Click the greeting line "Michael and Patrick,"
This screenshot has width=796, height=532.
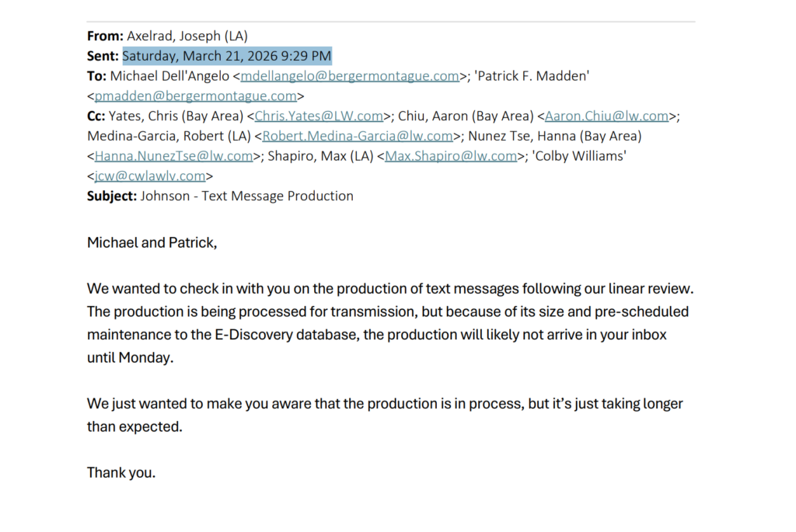[x=152, y=243]
